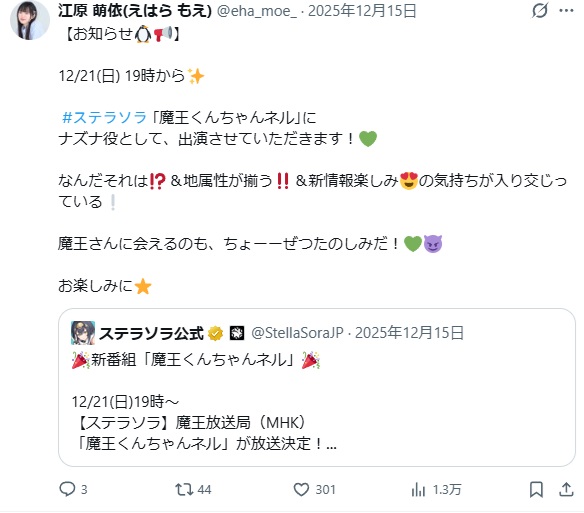Click the reply speech bubble icon

67,489
